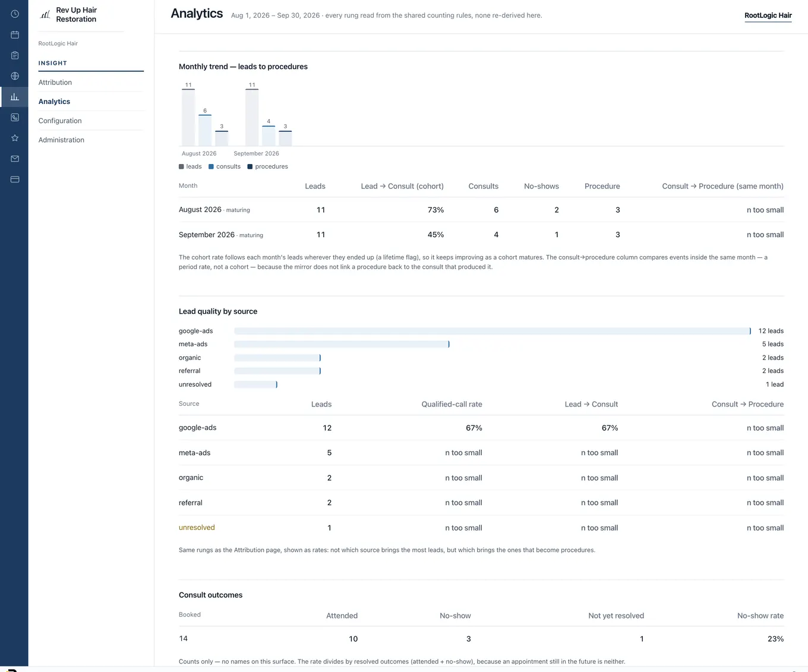Click the leads legend swatch
This screenshot has height=672, width=808.
coord(181,167)
